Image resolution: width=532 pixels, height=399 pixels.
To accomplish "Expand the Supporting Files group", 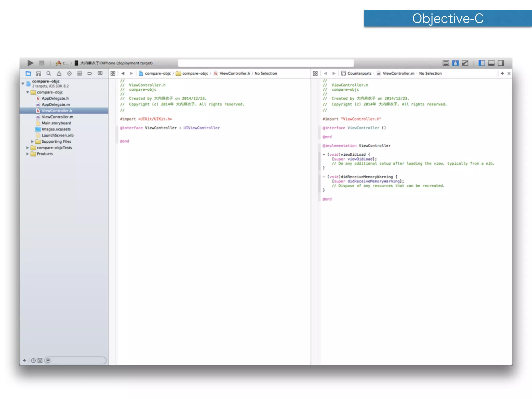I will click(32, 142).
